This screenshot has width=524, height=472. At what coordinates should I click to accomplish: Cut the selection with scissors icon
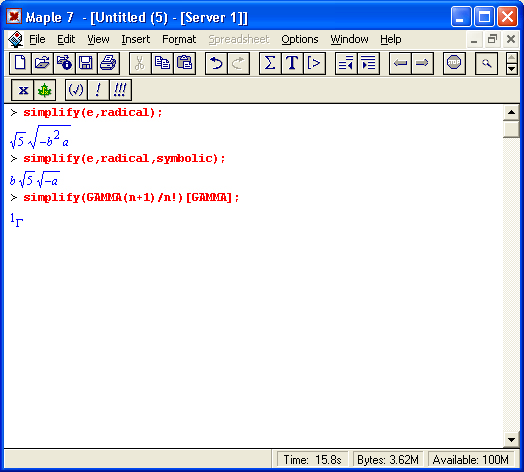[140, 63]
